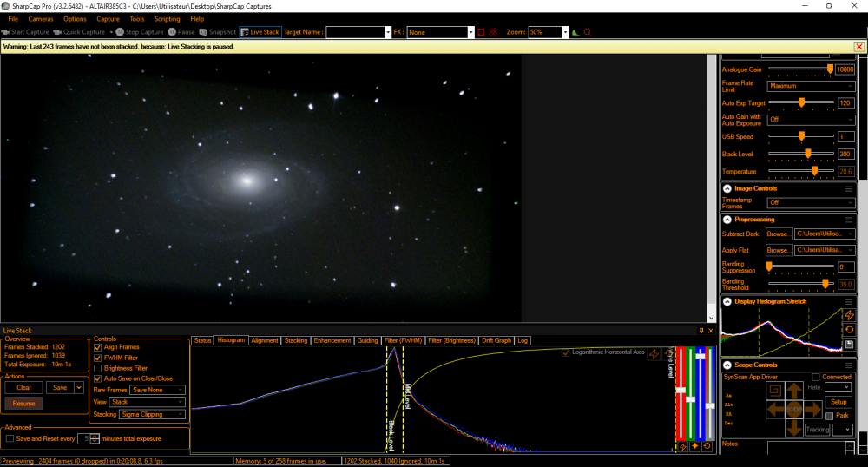The image size is (868, 467).
Task: Collapse the Image Controls section
Action: [727, 188]
